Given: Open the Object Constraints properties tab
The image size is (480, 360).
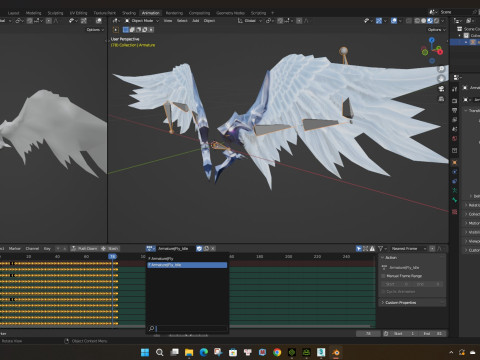Looking at the screenshot, I should [x=454, y=181].
